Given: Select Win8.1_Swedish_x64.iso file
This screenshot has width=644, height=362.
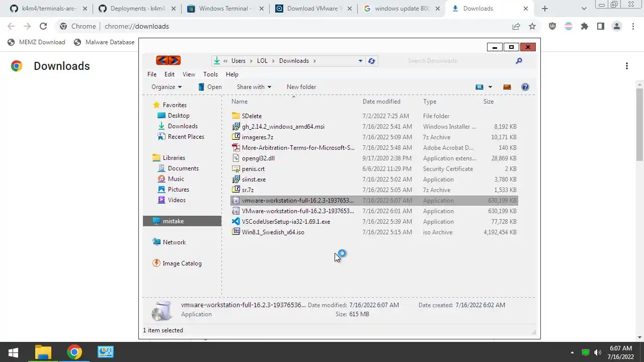Looking at the screenshot, I should point(374,232).
